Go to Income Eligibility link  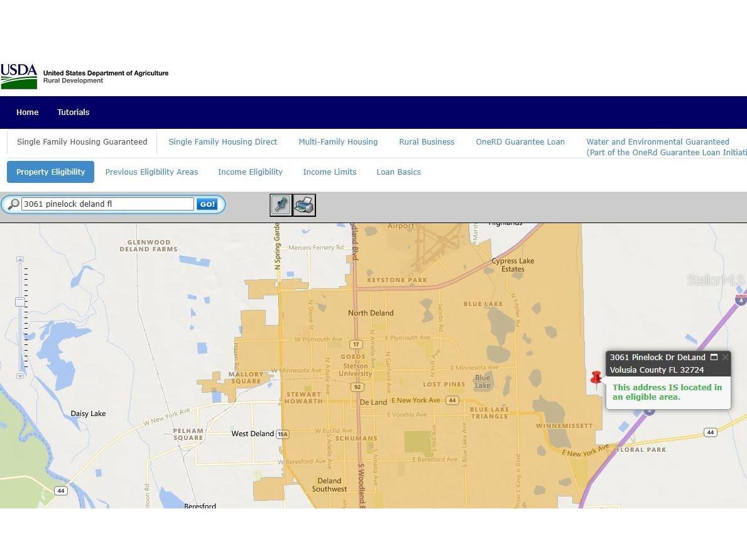250,172
